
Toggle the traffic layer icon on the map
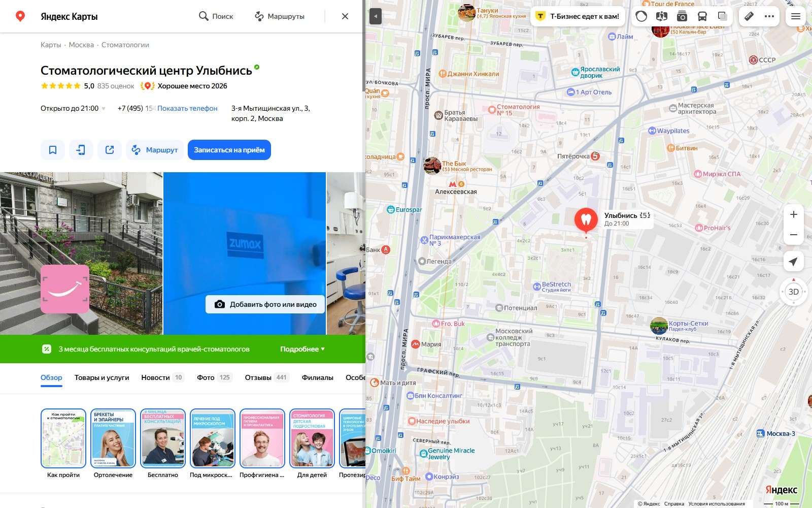click(641, 16)
